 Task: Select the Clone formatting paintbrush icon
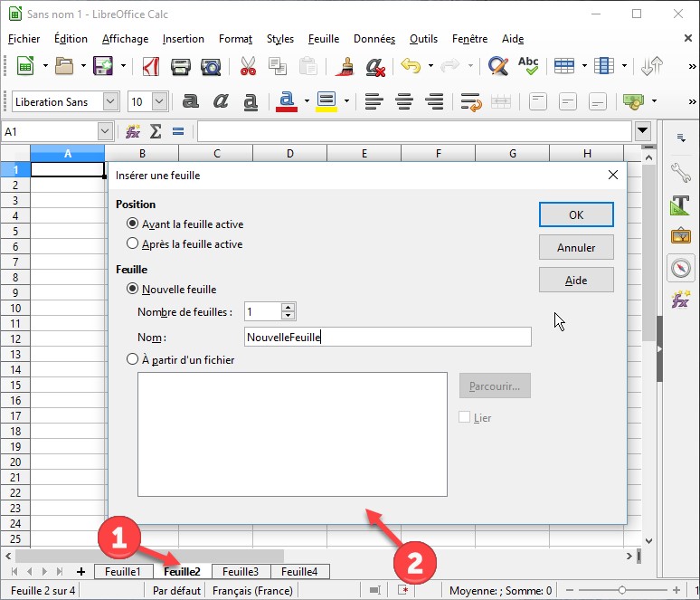pos(344,66)
